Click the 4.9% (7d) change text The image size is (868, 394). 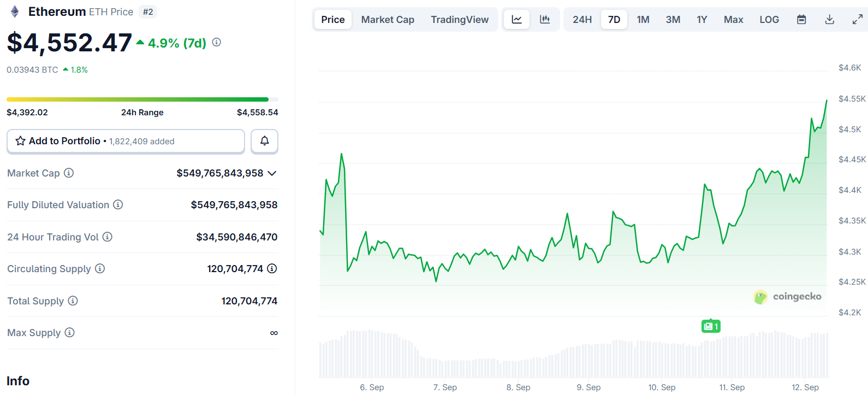[177, 43]
